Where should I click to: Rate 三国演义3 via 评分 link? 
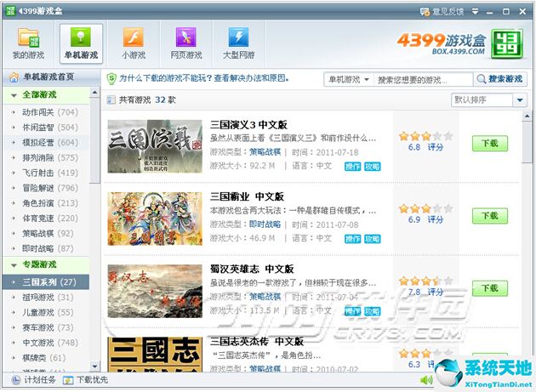[x=435, y=147]
